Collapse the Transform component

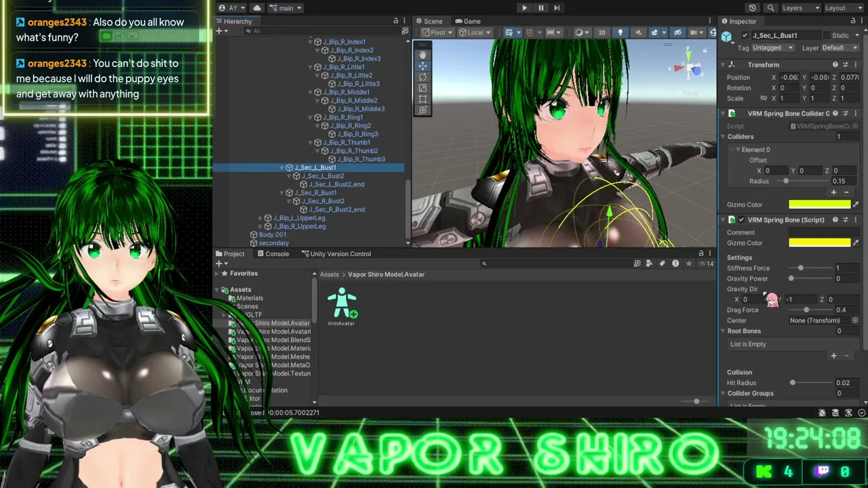(723, 64)
